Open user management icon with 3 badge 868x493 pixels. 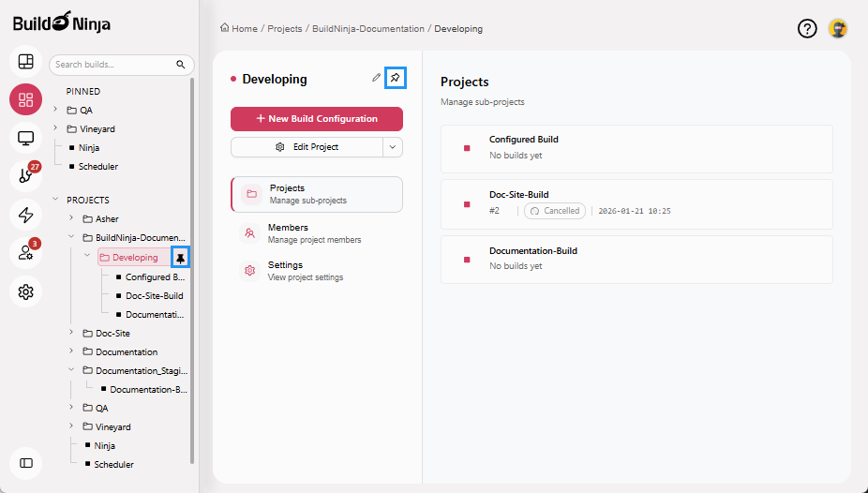25,253
